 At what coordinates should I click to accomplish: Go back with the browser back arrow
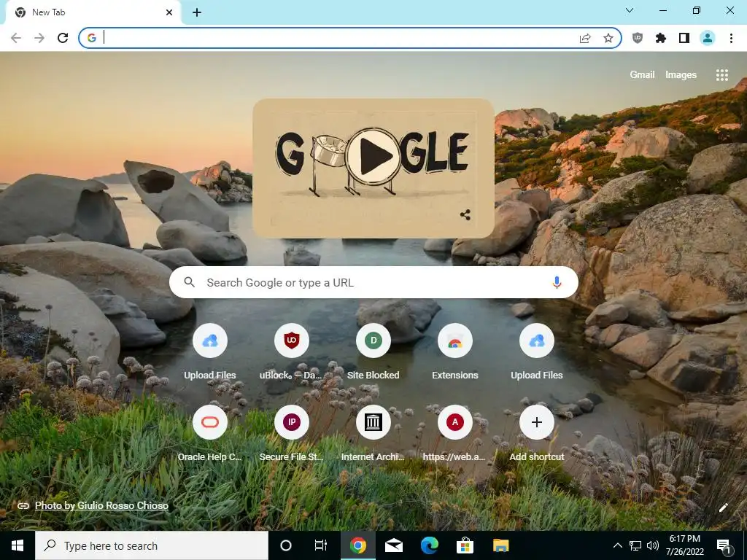(16, 38)
